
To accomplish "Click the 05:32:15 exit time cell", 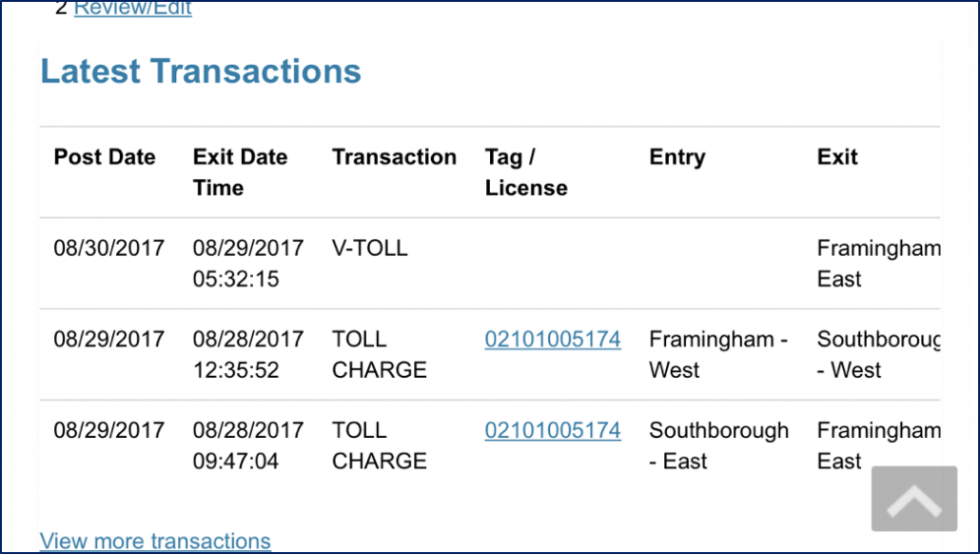I will pos(236,279).
